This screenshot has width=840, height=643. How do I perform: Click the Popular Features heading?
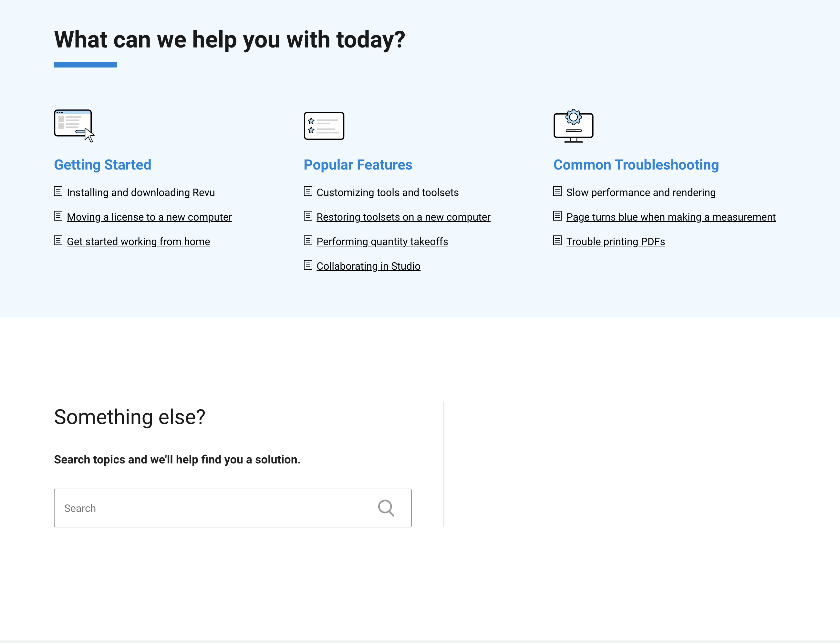coord(358,165)
